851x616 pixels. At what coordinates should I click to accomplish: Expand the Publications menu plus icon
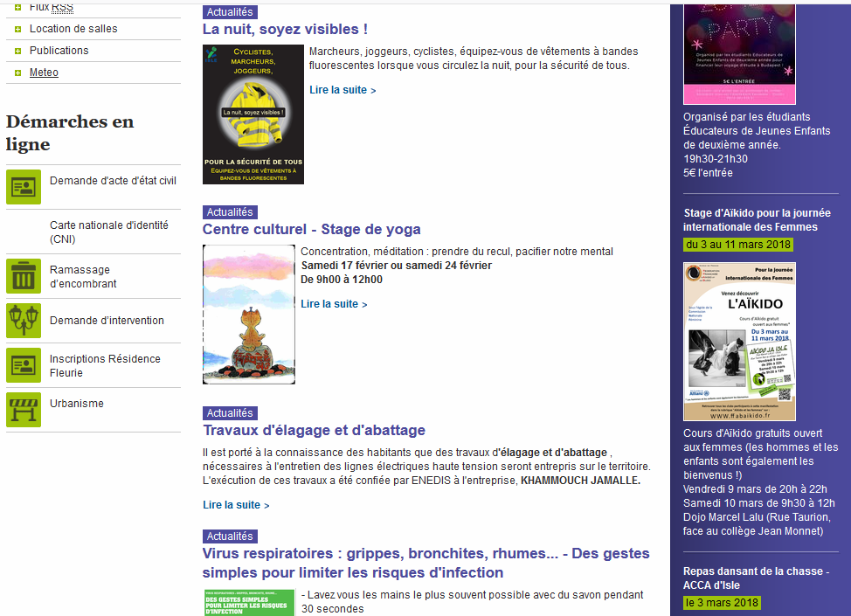pos(17,51)
